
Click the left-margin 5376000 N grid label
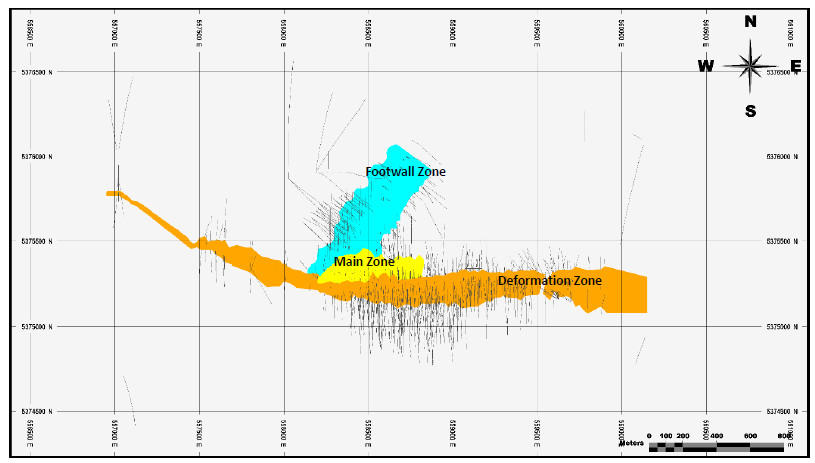click(x=37, y=156)
